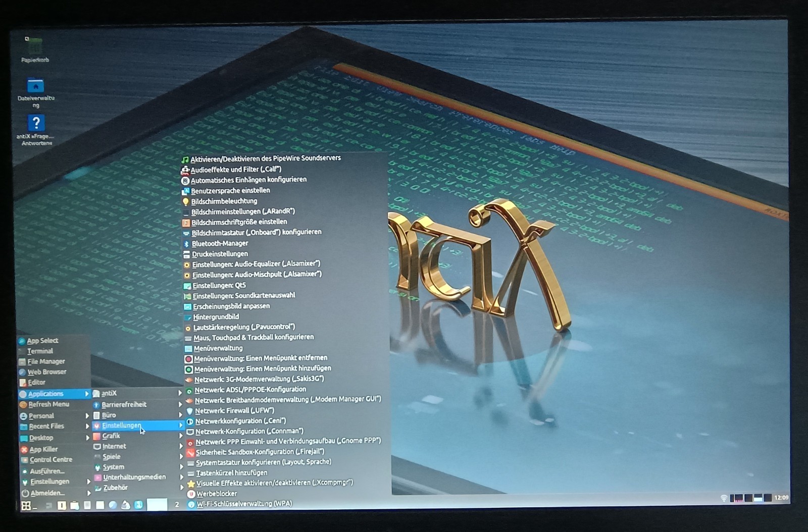The image size is (808, 532).
Task: Expand the Recent Files submenu arrow
Action: coord(87,427)
